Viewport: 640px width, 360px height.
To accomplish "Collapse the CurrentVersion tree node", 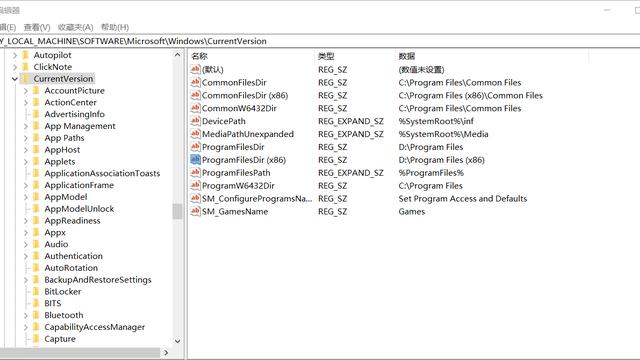I will (x=15, y=79).
